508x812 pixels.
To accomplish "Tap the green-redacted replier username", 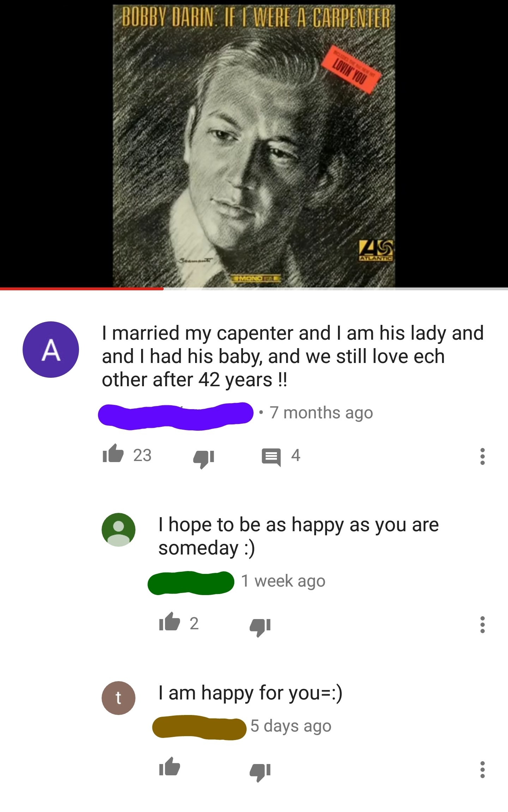I will click(191, 583).
